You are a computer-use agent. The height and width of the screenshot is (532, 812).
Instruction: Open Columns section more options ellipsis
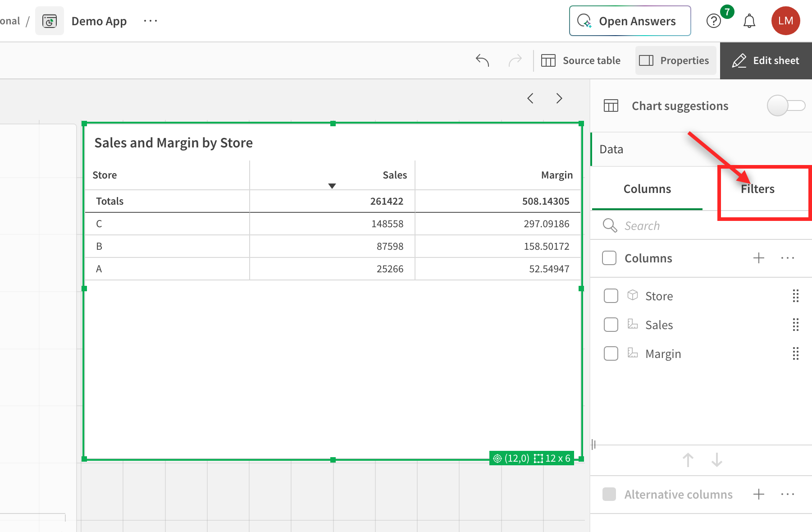click(788, 258)
